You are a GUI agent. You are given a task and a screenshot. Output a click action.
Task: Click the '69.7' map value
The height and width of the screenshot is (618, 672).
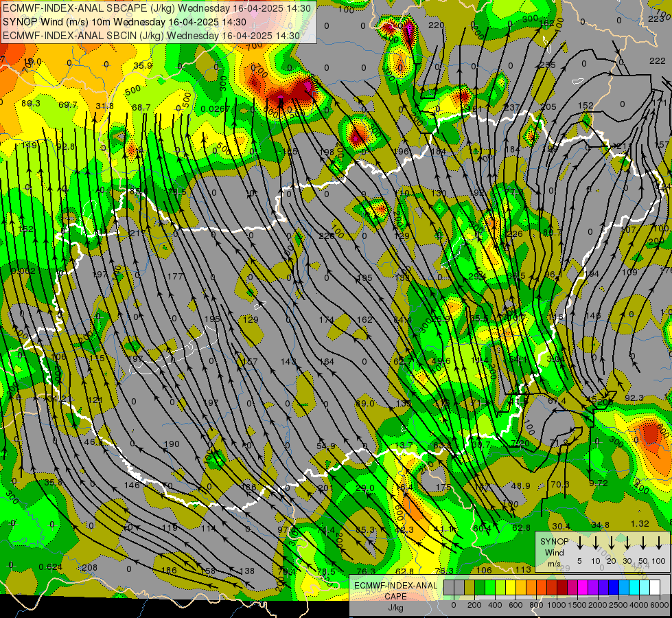coord(68,104)
